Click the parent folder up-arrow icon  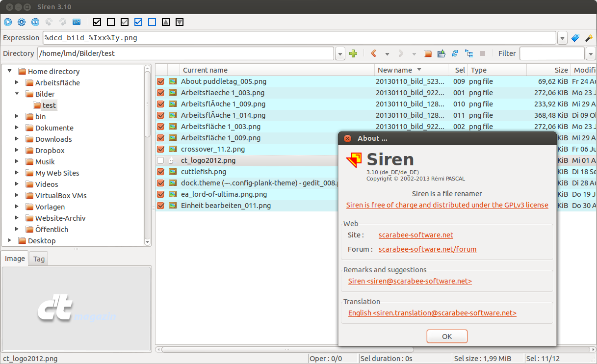click(x=441, y=53)
